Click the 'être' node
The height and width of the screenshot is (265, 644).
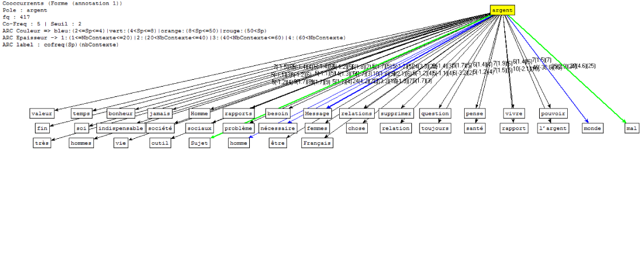tap(278, 143)
